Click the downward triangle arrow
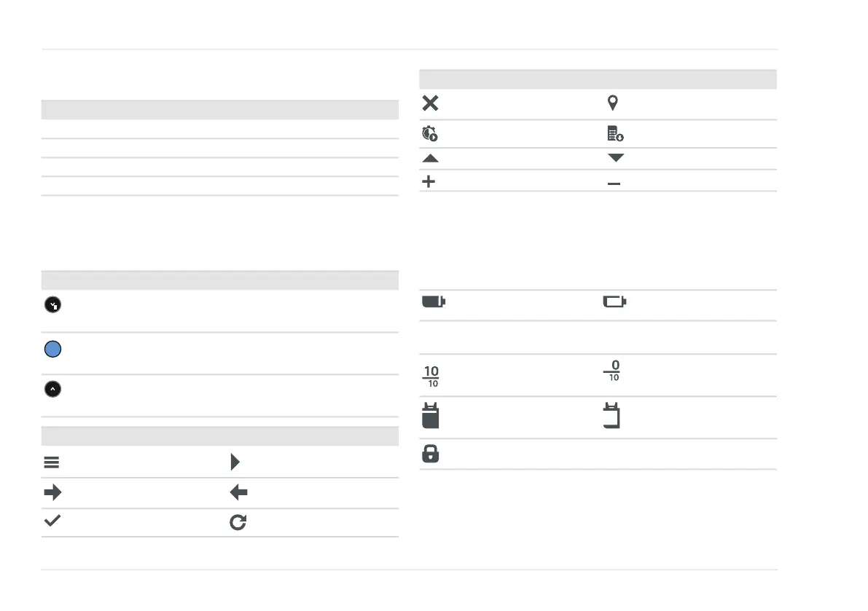This screenshot has width=868, height=611. tap(616, 157)
